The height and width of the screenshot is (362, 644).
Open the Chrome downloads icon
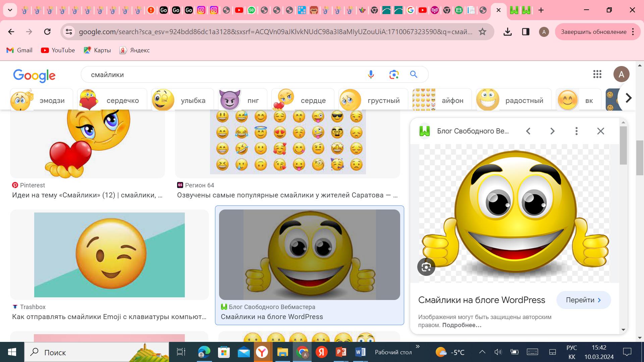[x=507, y=32]
